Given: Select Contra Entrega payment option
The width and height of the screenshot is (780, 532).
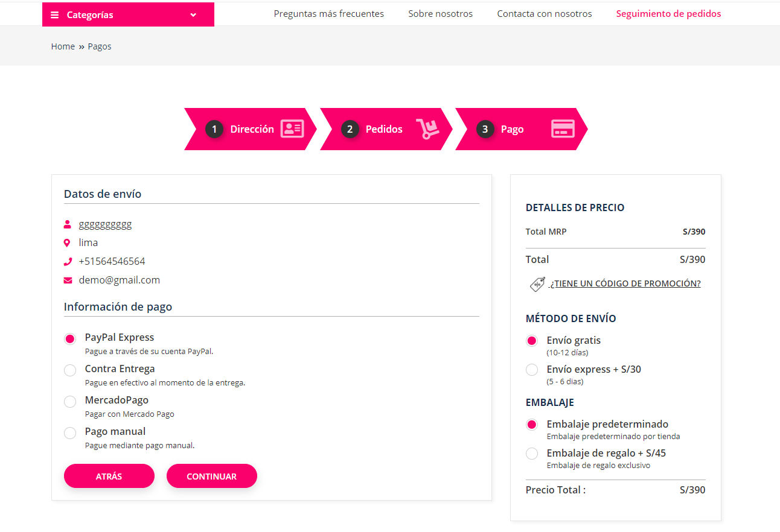Looking at the screenshot, I should click(x=70, y=370).
